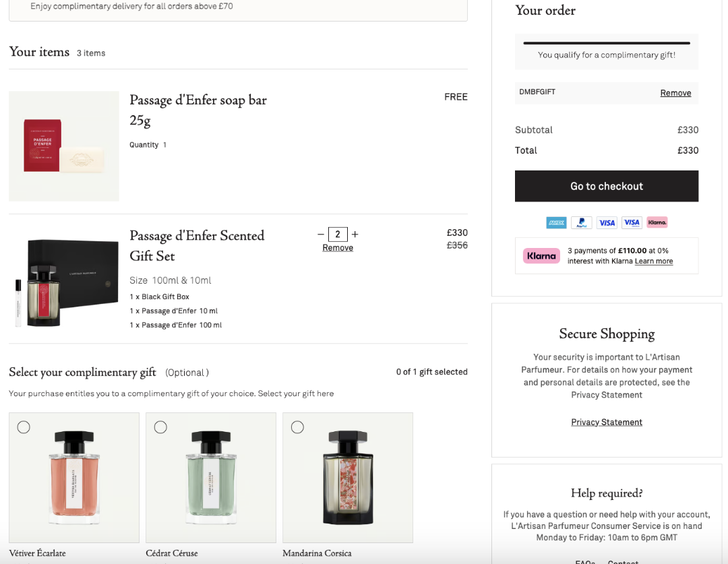
Task: Select Vétiver Écarlate as complimentary gift
Action: click(x=24, y=427)
